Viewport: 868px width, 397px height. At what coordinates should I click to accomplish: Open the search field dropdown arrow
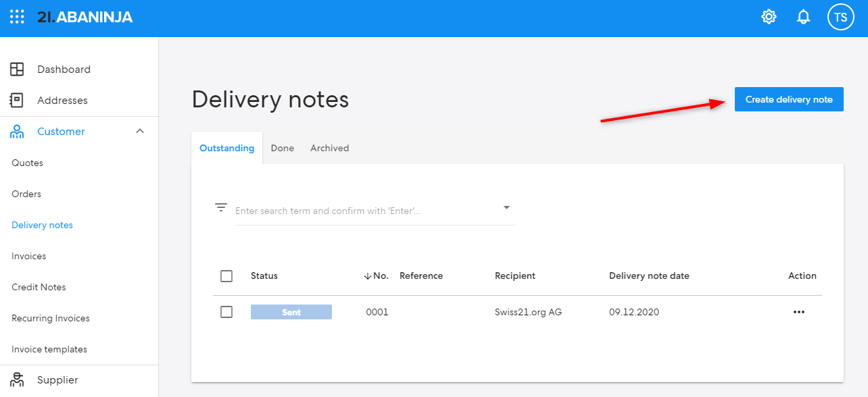[506, 207]
